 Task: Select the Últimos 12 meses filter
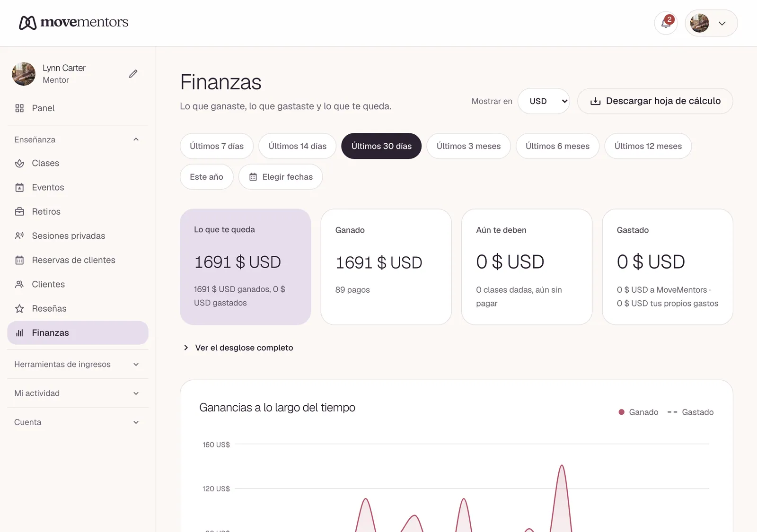(x=648, y=146)
